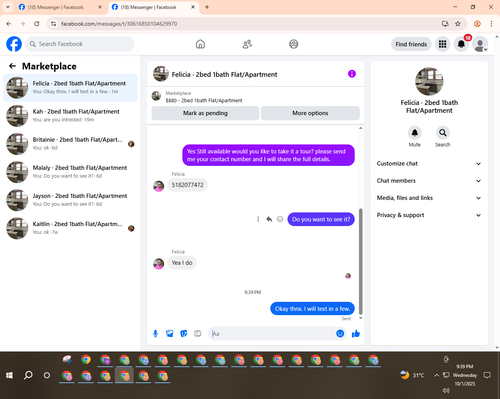Click the browser address bar URL
Screen dimensions: 500x399
click(x=119, y=24)
